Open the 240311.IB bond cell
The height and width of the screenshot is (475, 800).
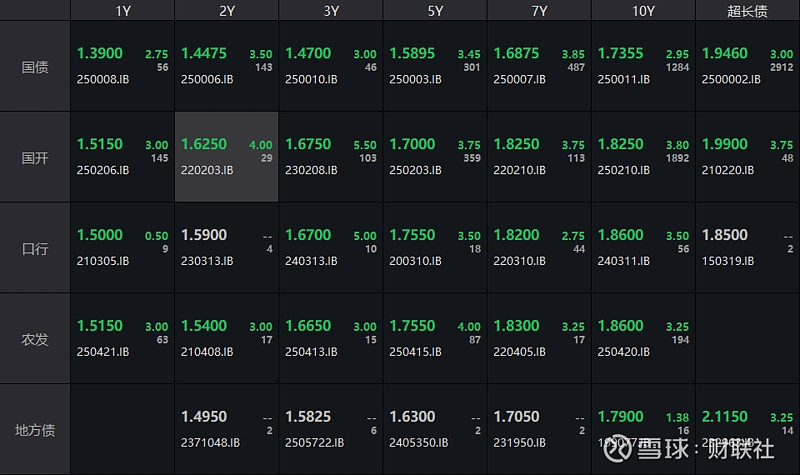click(643, 248)
